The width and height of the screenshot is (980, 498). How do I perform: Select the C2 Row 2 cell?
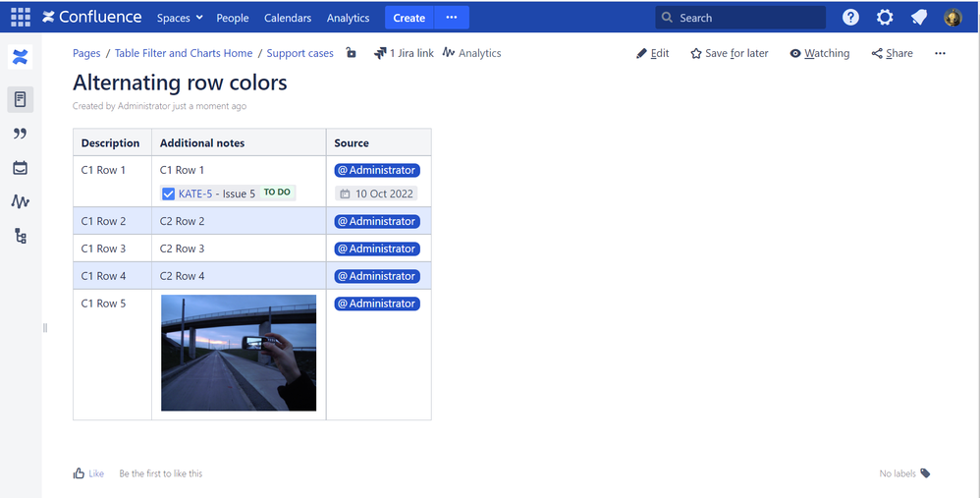[239, 221]
